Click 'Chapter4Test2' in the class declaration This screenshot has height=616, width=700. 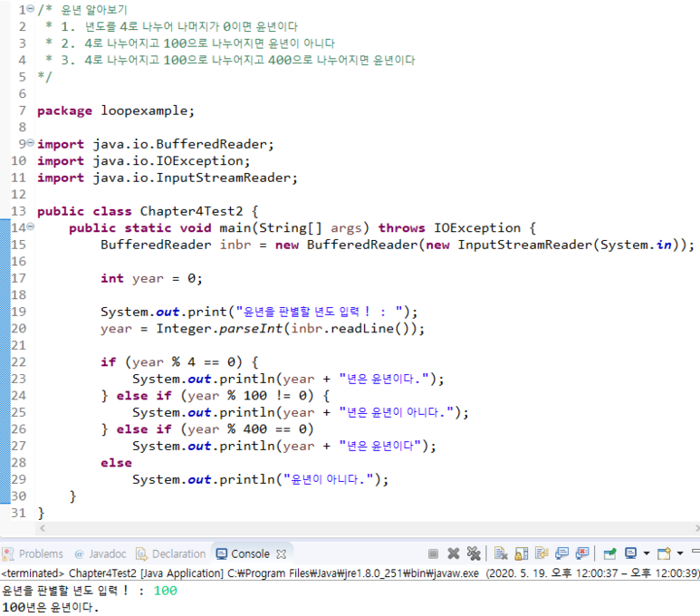click(x=191, y=211)
